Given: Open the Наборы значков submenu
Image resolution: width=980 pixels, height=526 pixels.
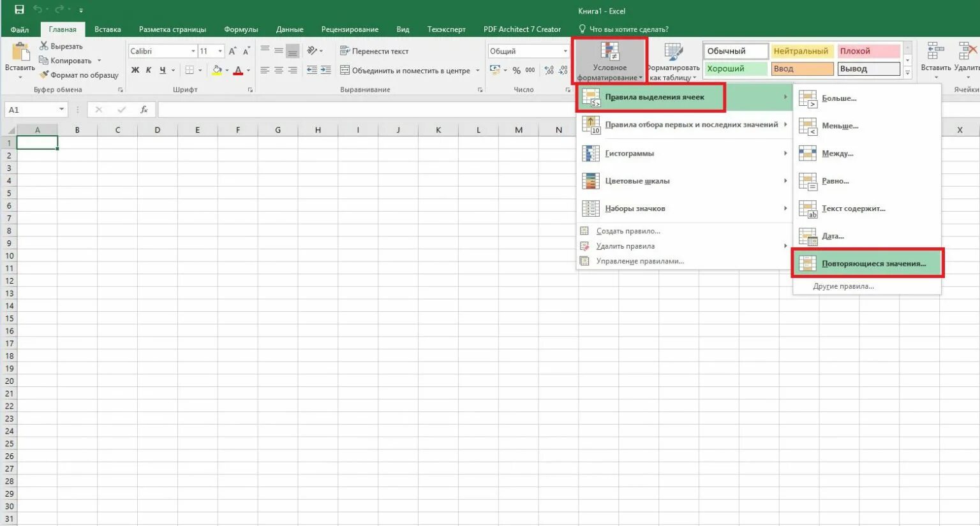Looking at the screenshot, I should click(685, 208).
